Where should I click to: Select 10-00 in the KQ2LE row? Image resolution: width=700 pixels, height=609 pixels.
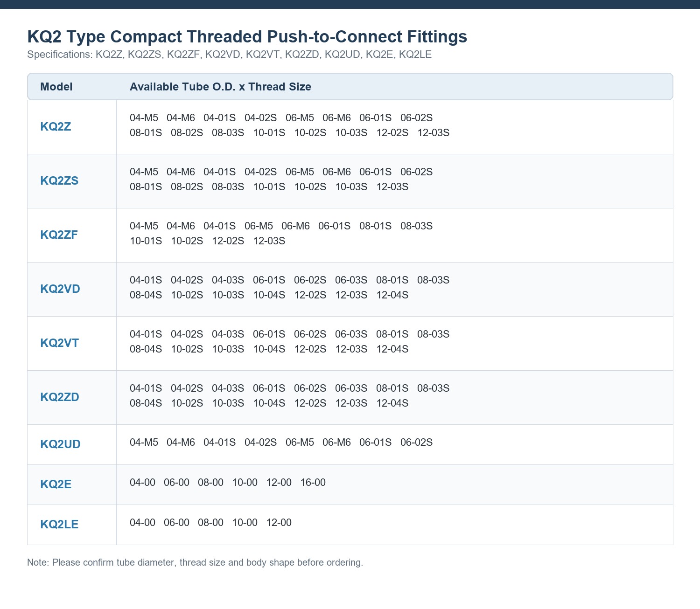[x=245, y=523]
